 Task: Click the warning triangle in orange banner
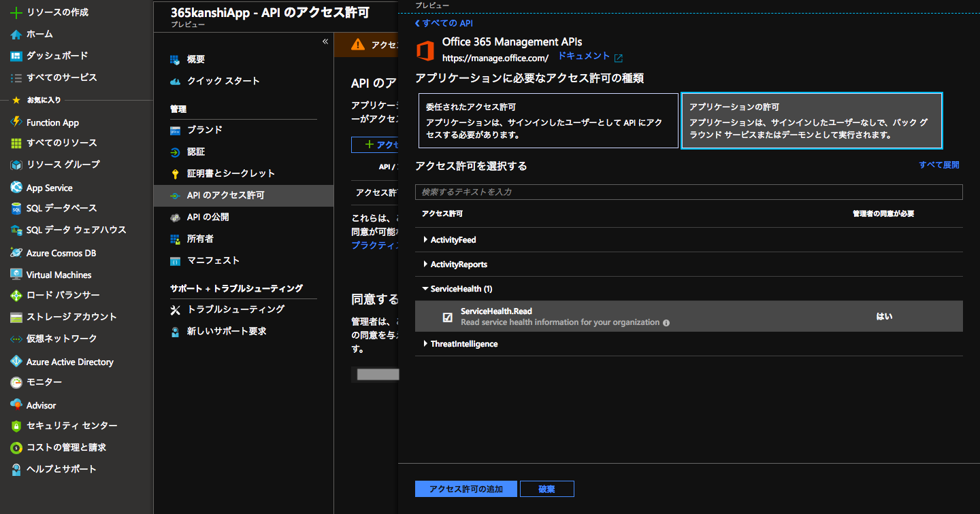[357, 45]
